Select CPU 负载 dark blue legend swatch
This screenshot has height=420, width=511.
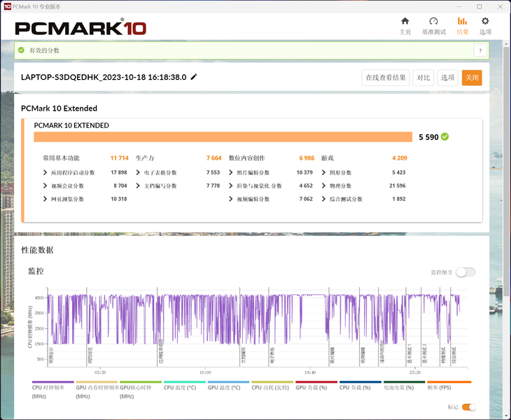(360, 382)
